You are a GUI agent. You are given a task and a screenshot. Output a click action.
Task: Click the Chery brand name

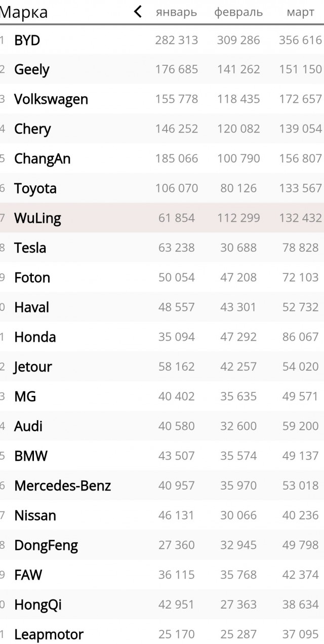tap(33, 129)
